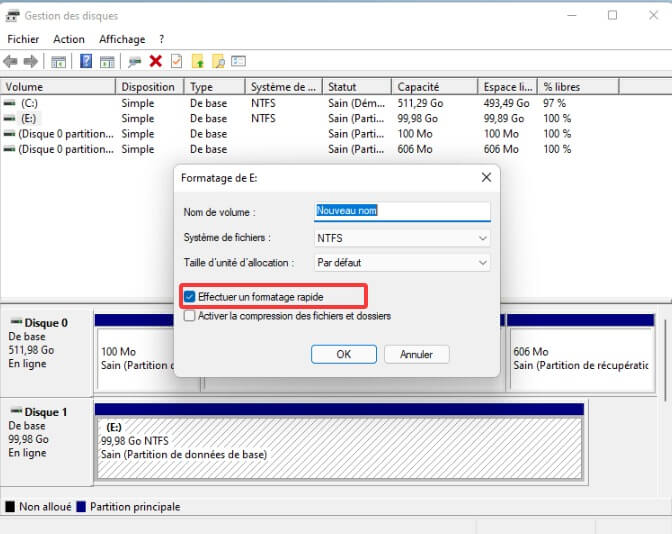Sort by the Type column header
The image size is (672, 534).
215,87
